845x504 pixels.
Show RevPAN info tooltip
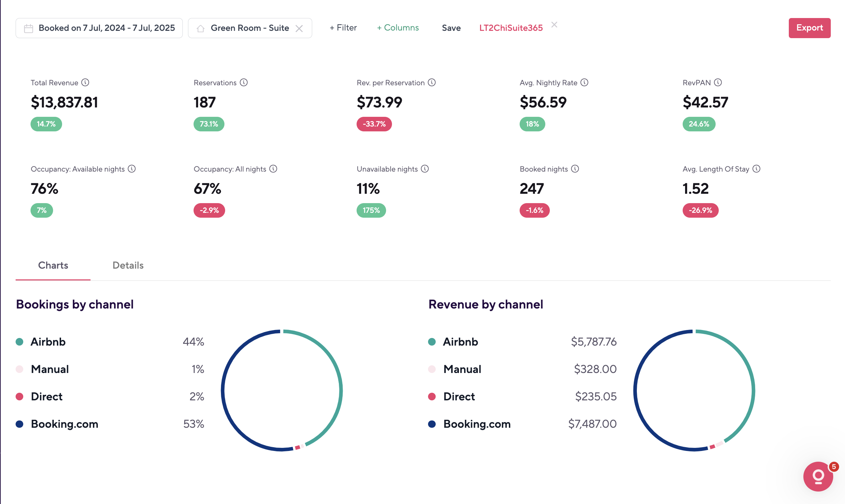(718, 82)
